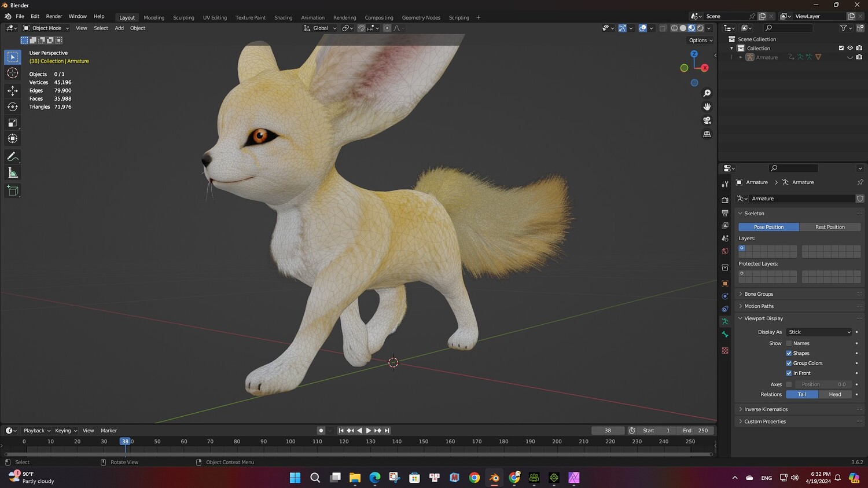
Task: Click the Add Cube tool icon
Action: click(x=12, y=190)
